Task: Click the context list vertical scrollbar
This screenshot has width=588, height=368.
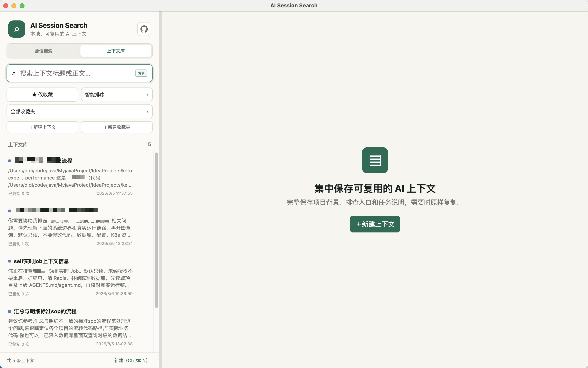Action: point(156,230)
